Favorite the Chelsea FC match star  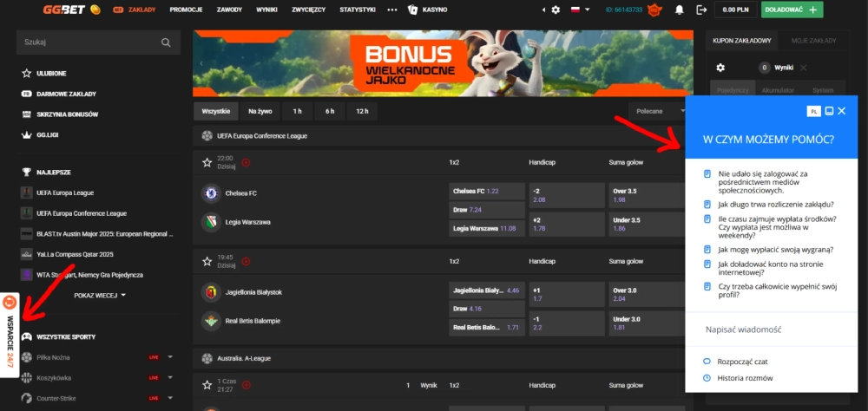click(207, 163)
